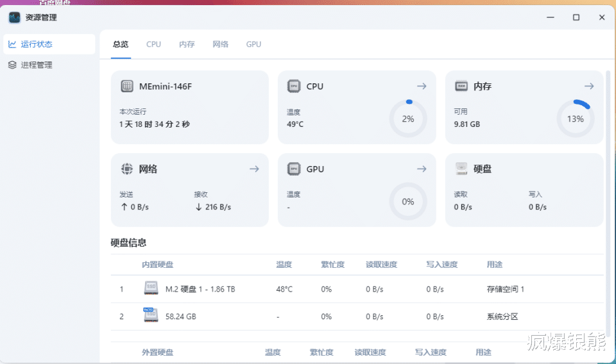This screenshot has width=616, height=364.
Task: Click the memory RAM icon
Action: [461, 86]
